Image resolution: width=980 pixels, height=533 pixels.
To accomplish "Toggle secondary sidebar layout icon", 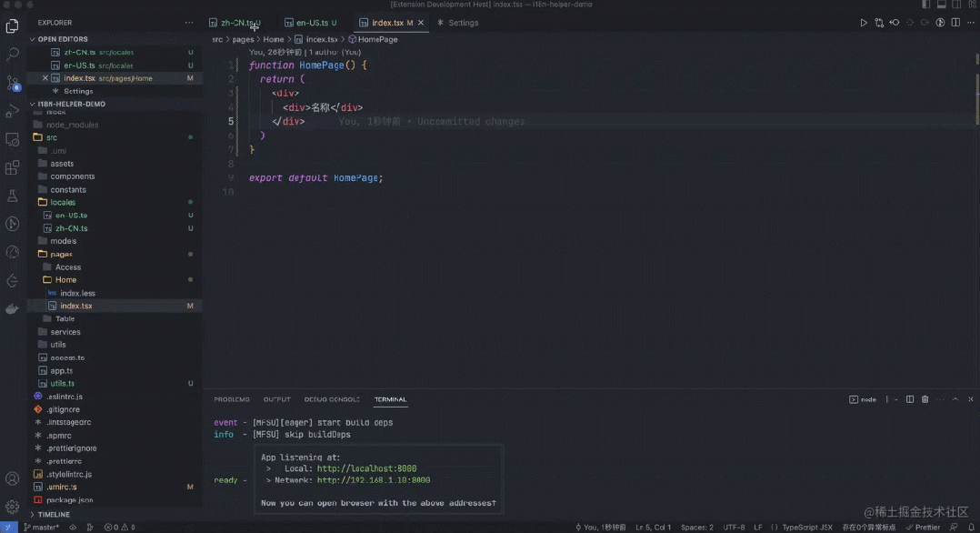I will click(956, 5).
